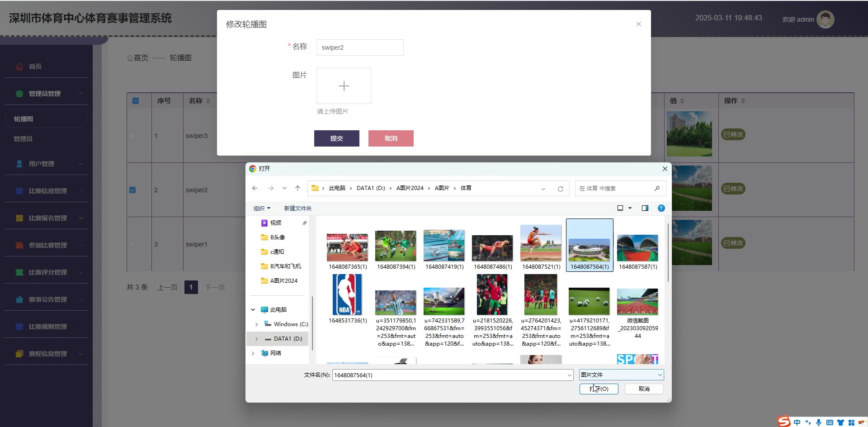The height and width of the screenshot is (427, 868).
Task: Go up one folder level
Action: tap(297, 188)
